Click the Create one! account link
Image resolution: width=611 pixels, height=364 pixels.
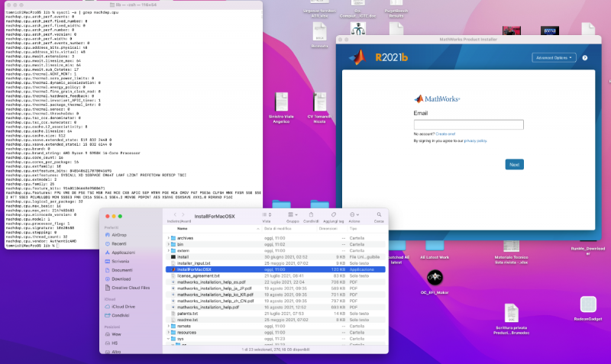pyautogui.click(x=446, y=134)
